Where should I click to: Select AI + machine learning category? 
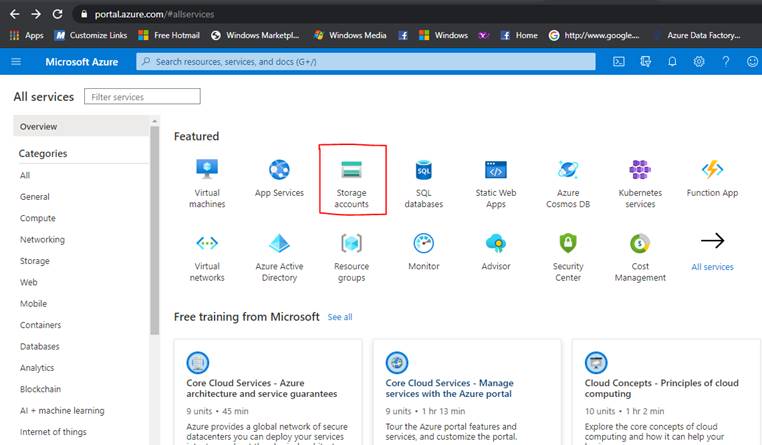coord(62,411)
